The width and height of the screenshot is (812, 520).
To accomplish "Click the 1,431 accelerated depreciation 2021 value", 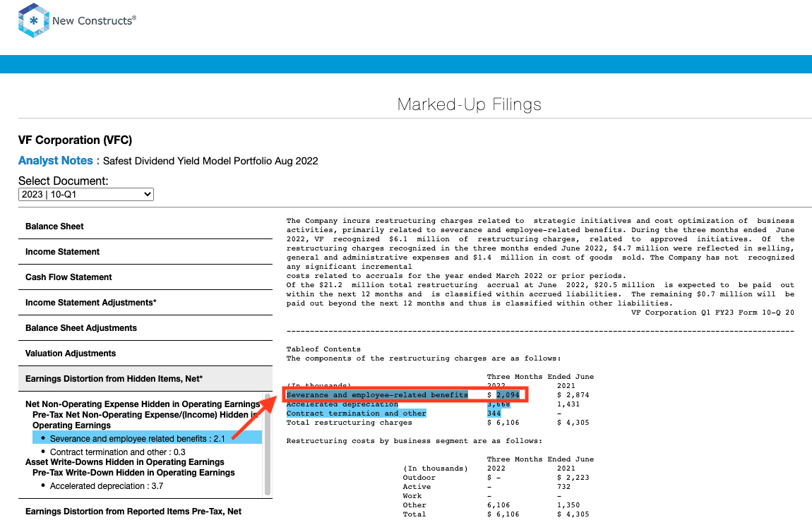I will pos(568,404).
